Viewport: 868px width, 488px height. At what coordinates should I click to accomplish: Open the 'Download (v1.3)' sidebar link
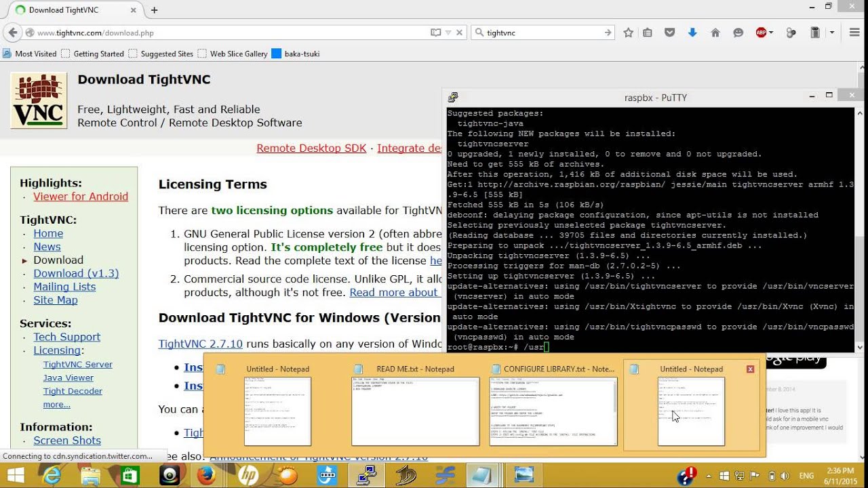76,273
